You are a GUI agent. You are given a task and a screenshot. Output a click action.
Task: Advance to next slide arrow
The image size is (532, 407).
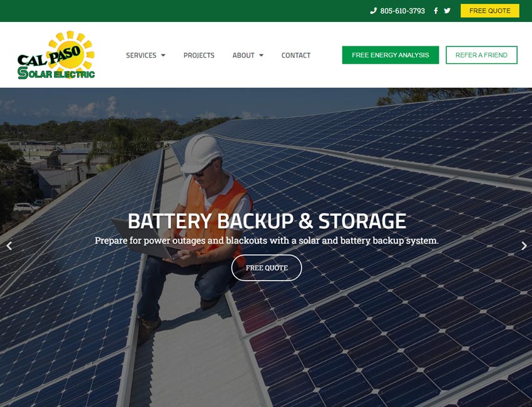pos(524,245)
